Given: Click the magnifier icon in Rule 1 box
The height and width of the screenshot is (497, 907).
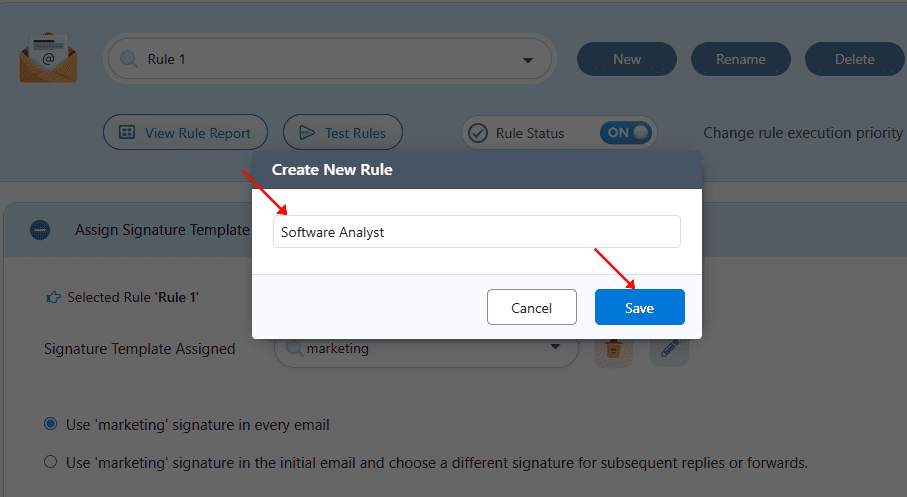Looking at the screenshot, I should [129, 60].
